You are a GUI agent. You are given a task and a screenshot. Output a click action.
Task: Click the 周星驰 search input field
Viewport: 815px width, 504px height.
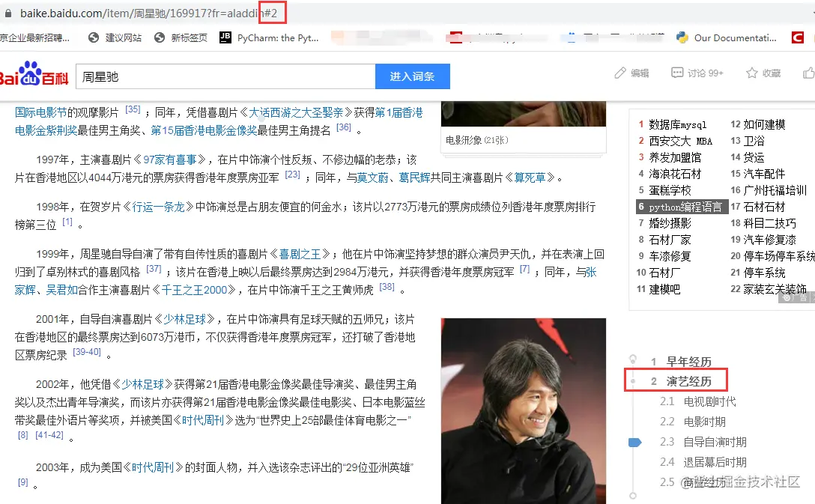[225, 76]
